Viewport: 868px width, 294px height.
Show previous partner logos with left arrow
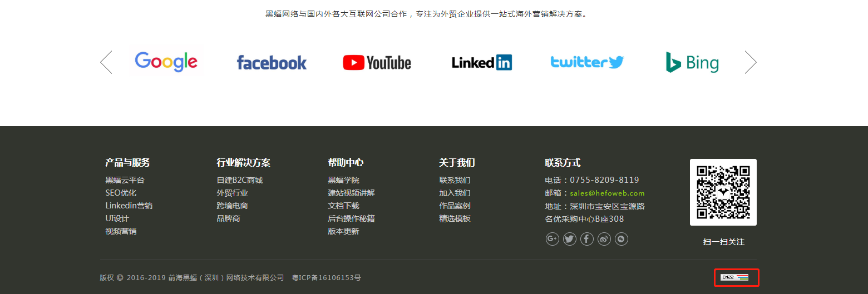(x=106, y=62)
